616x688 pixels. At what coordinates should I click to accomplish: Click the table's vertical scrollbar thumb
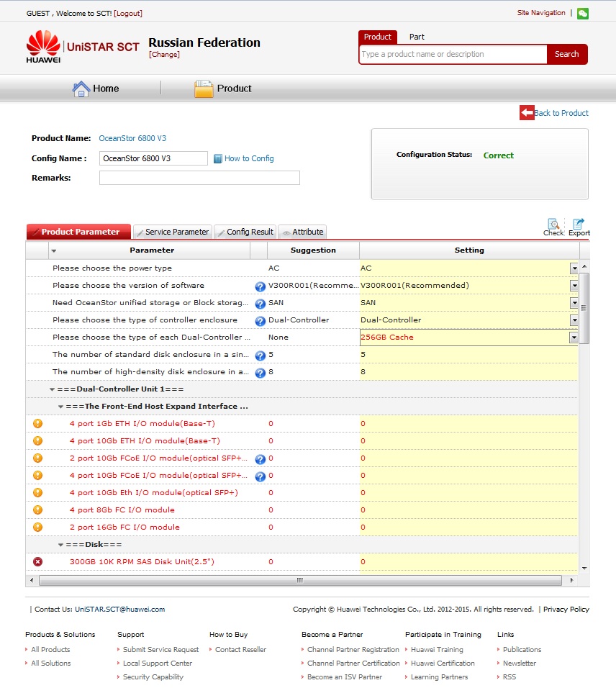click(584, 308)
